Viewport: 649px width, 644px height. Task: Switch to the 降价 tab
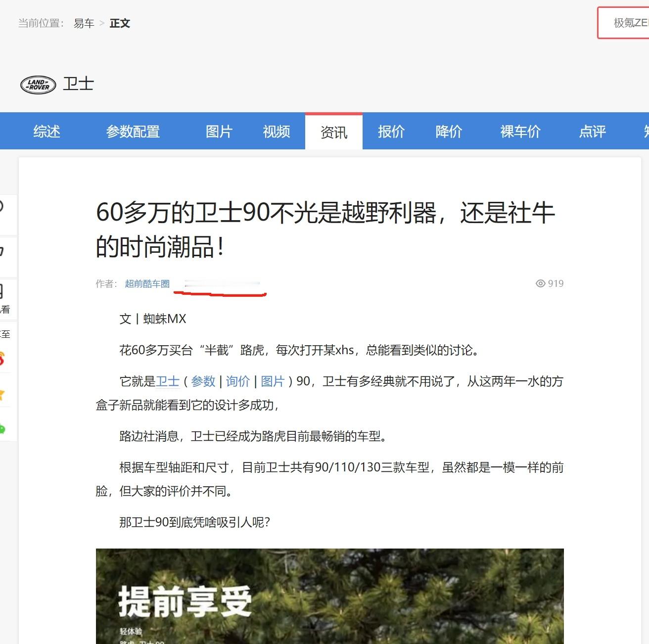[x=449, y=132]
